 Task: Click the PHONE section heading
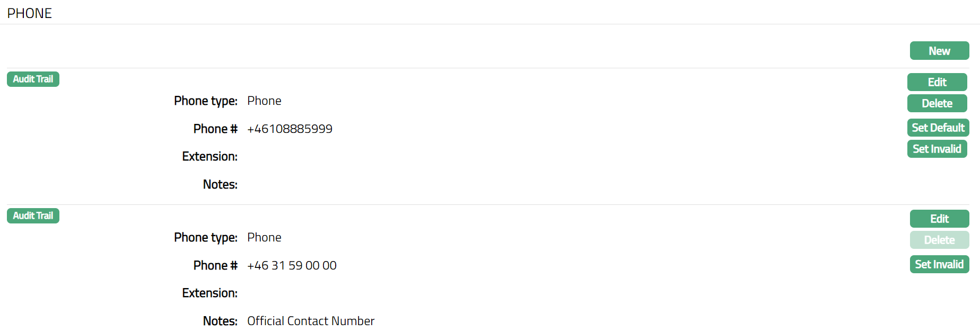pos(30,13)
